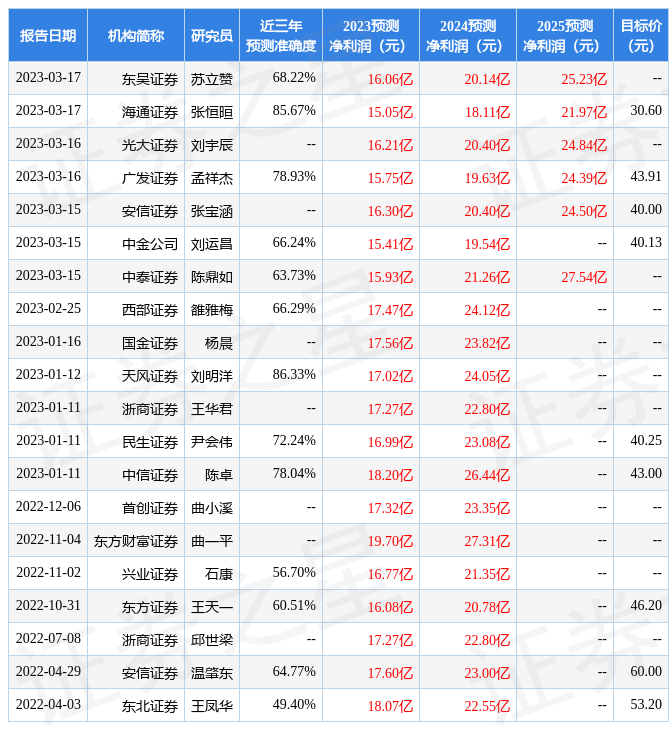Select researcher 陈鼎如
669x730 pixels.
(x=212, y=277)
